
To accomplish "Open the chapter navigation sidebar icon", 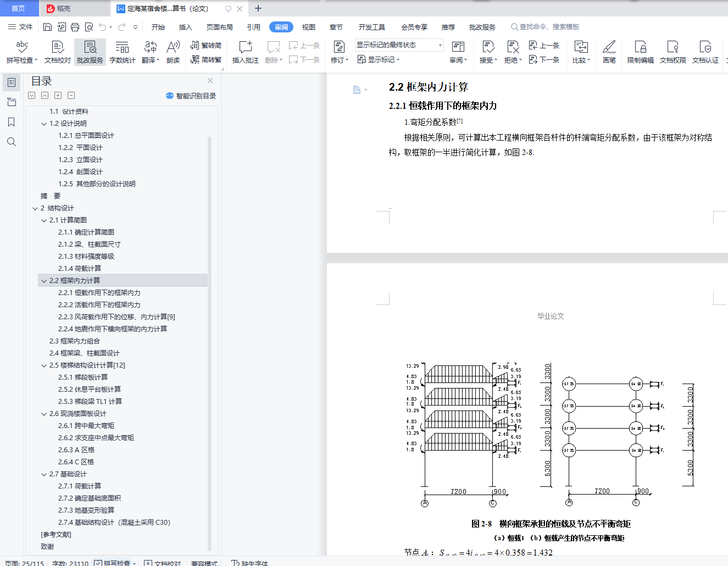I will click(12, 102).
